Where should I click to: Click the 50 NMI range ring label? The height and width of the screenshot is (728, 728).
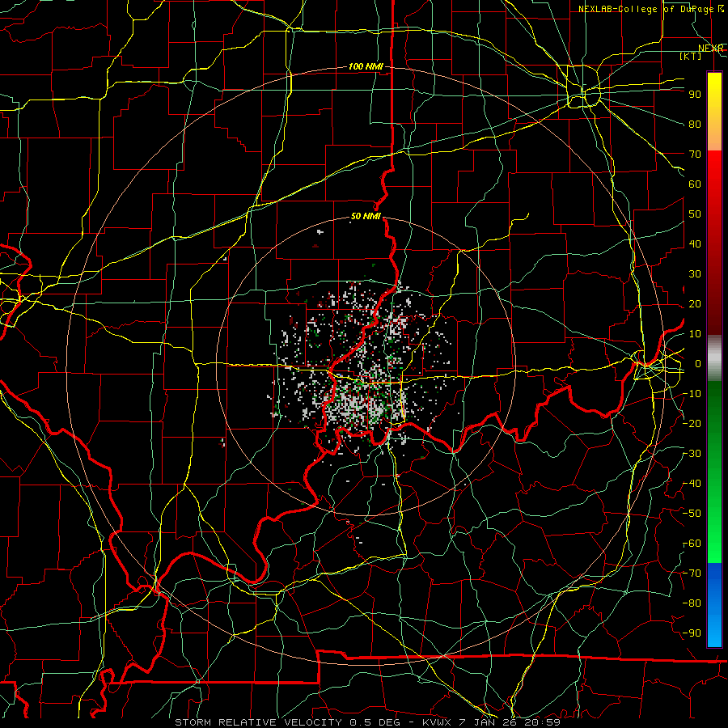(366, 216)
